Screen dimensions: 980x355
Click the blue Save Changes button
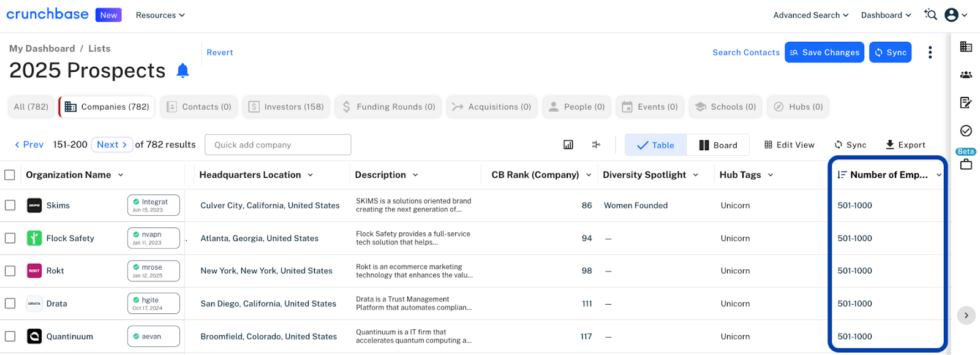point(824,52)
